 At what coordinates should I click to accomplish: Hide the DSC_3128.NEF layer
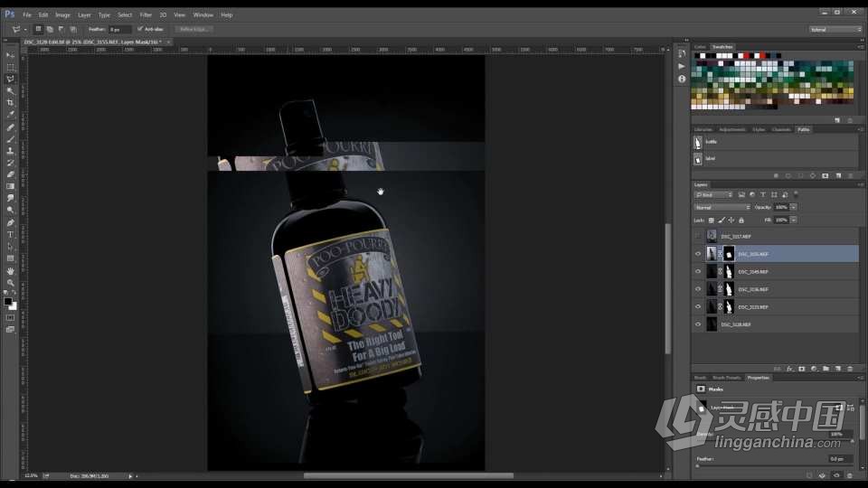coord(697,324)
